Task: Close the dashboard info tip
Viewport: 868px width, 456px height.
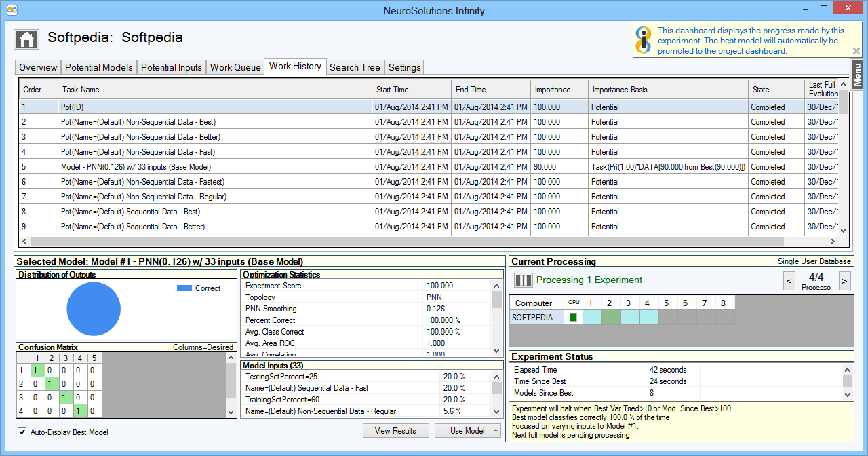Action: click(856, 50)
